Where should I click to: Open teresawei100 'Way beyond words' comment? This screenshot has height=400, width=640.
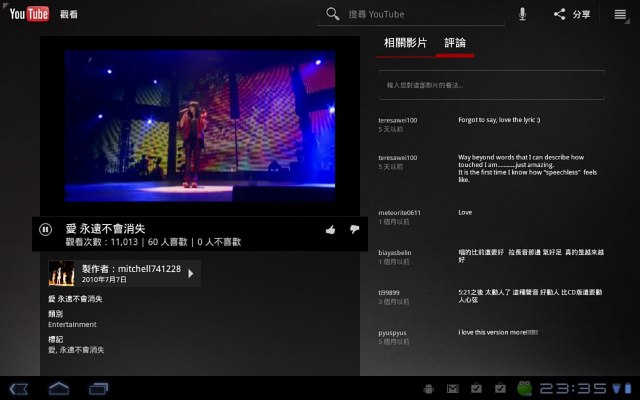click(x=527, y=168)
